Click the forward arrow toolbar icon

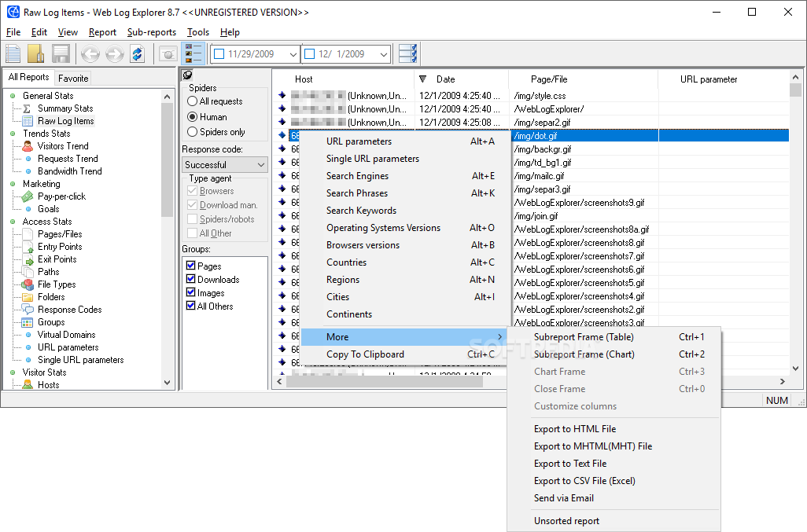pos(114,53)
